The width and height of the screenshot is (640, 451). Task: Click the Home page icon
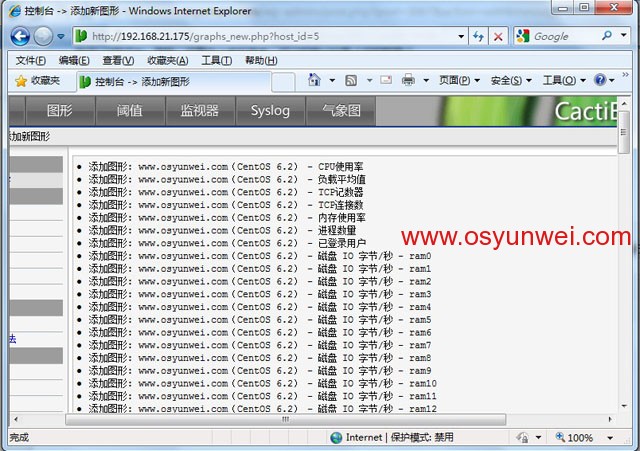tap(314, 80)
